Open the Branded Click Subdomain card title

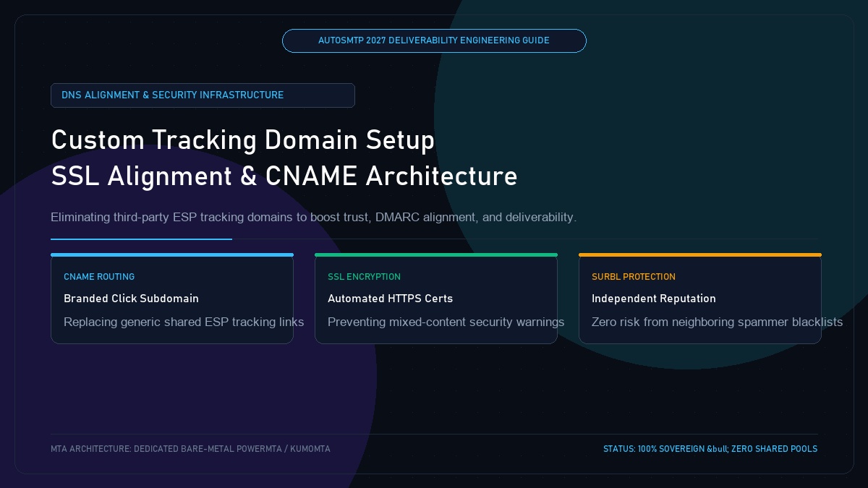(x=131, y=299)
